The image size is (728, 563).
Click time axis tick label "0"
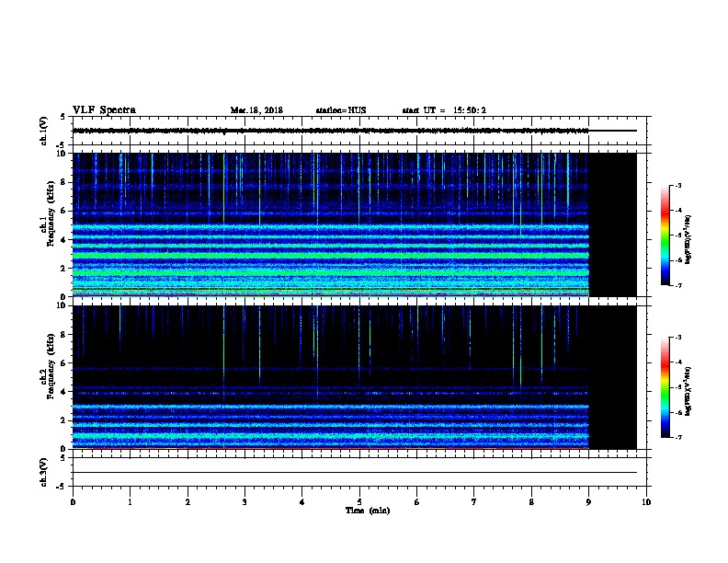click(73, 501)
